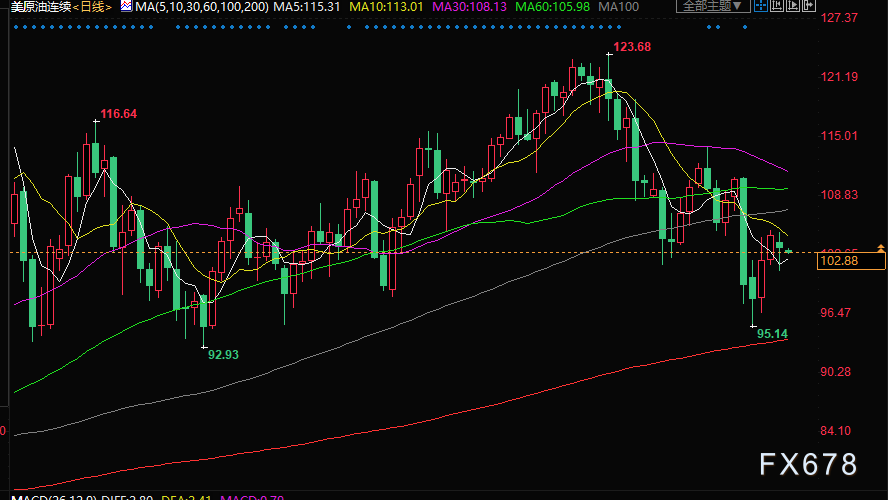The width and height of the screenshot is (888, 500).
Task: Click the 96.47 price axis label
Action: tap(835, 313)
